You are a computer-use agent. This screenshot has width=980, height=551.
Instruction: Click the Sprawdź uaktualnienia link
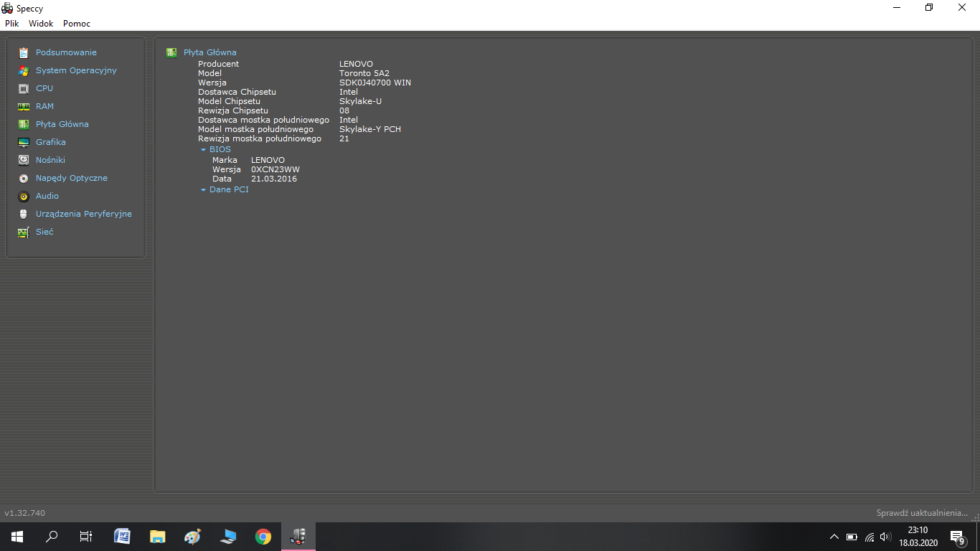[x=922, y=513]
